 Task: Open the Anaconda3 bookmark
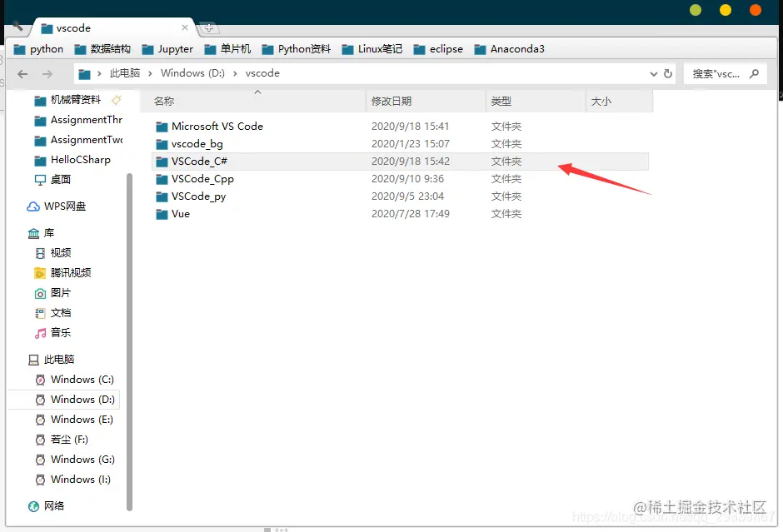click(x=509, y=49)
